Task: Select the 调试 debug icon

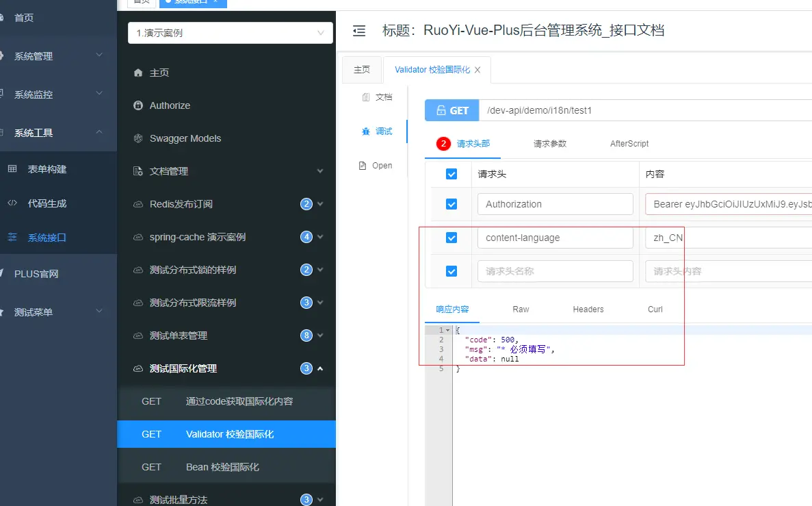Action: click(x=365, y=131)
